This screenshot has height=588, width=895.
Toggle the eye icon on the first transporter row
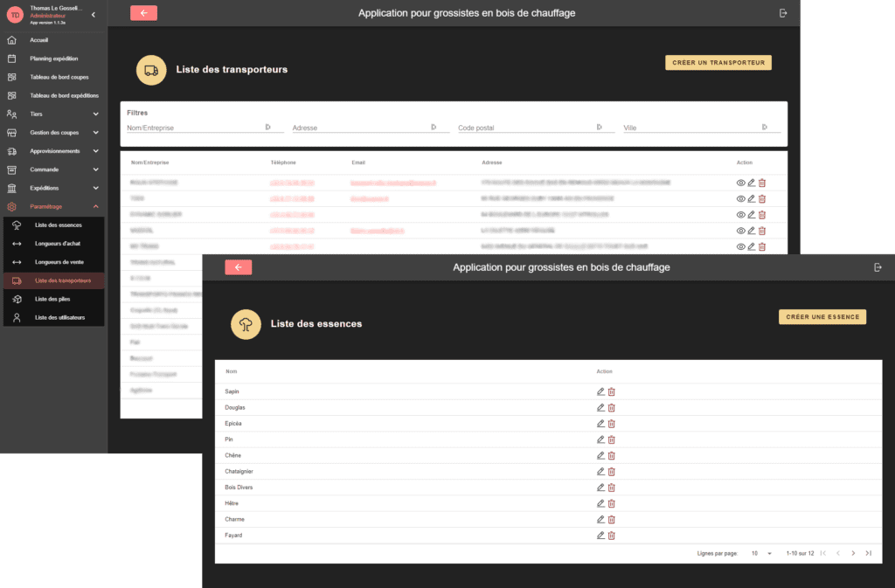pos(740,183)
